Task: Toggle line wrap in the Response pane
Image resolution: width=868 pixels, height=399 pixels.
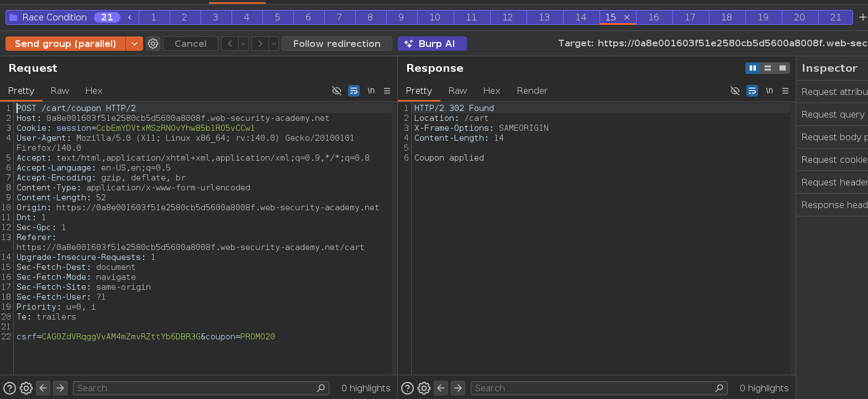Action: tap(752, 91)
